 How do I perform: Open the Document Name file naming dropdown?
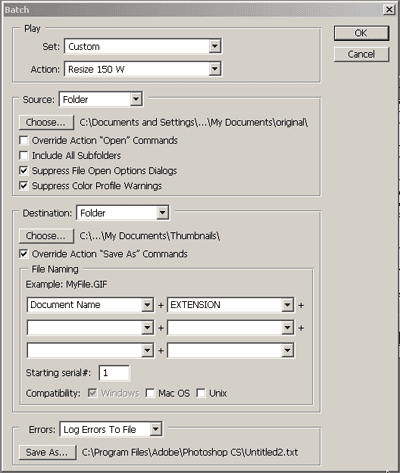[x=90, y=305]
